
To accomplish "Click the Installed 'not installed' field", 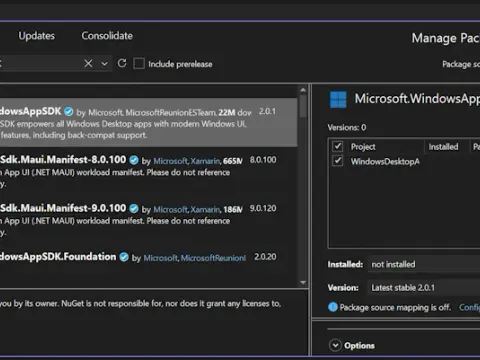I will point(424,264).
